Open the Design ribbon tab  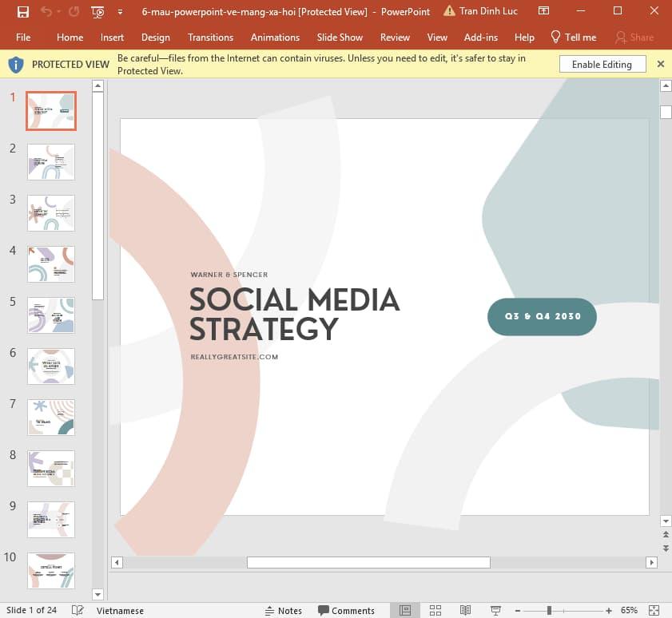(155, 37)
